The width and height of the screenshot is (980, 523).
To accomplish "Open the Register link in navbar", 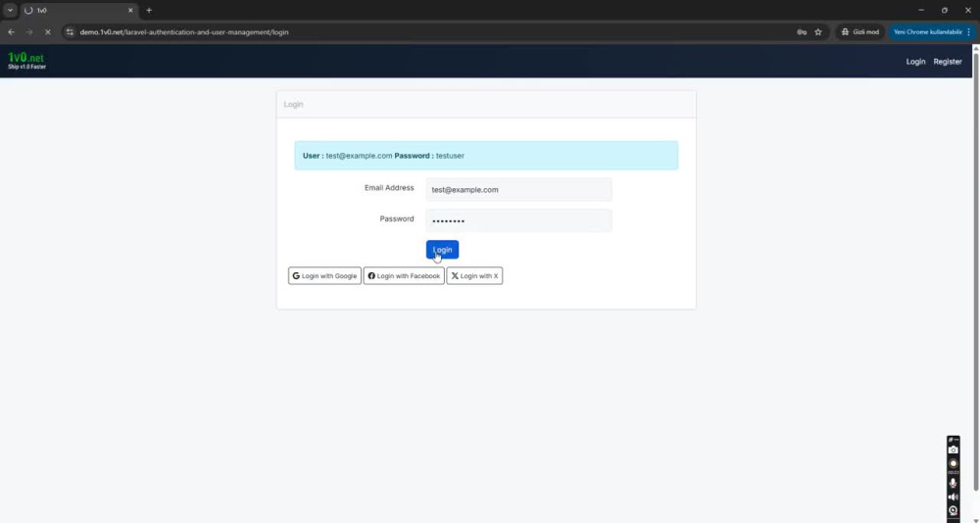I will pyautogui.click(x=948, y=62).
